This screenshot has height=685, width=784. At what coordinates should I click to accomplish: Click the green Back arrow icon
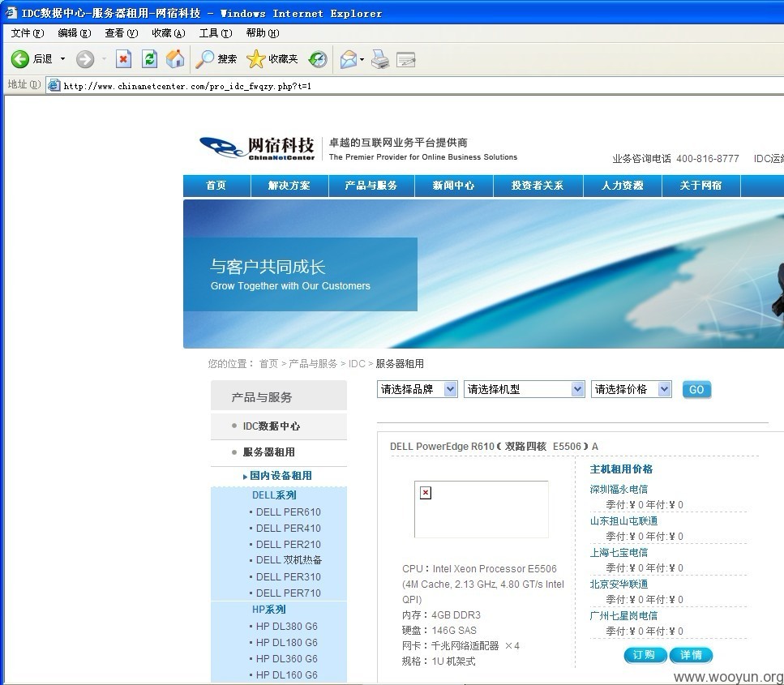pos(20,59)
